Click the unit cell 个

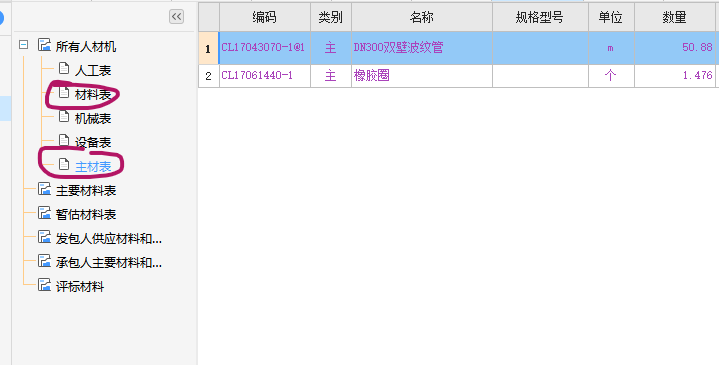(611, 76)
